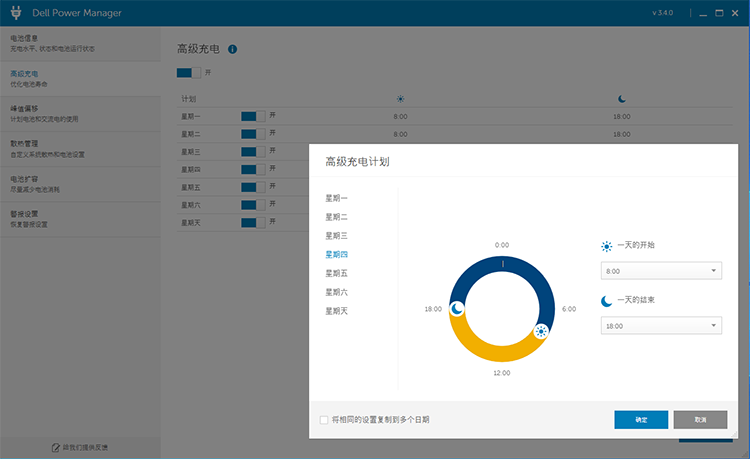Open the 电池信息 sidebar section
The width and height of the screenshot is (750, 459).
click(80, 44)
